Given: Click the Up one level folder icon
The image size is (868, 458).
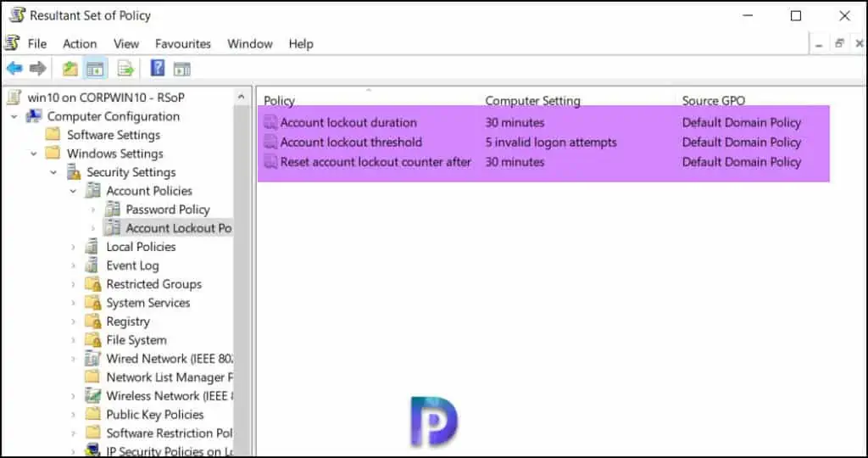Looking at the screenshot, I should 70,69.
